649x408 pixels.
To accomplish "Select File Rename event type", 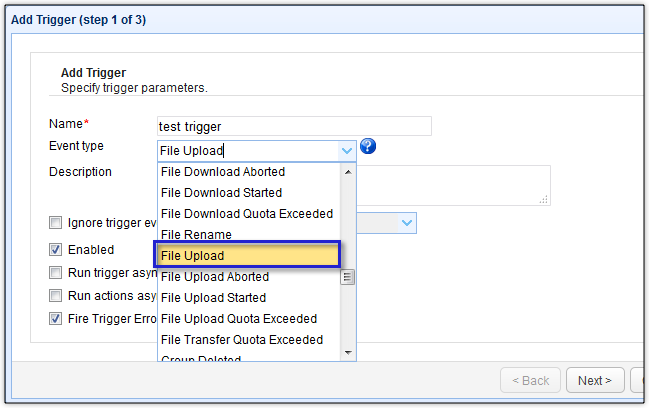I will point(196,235).
